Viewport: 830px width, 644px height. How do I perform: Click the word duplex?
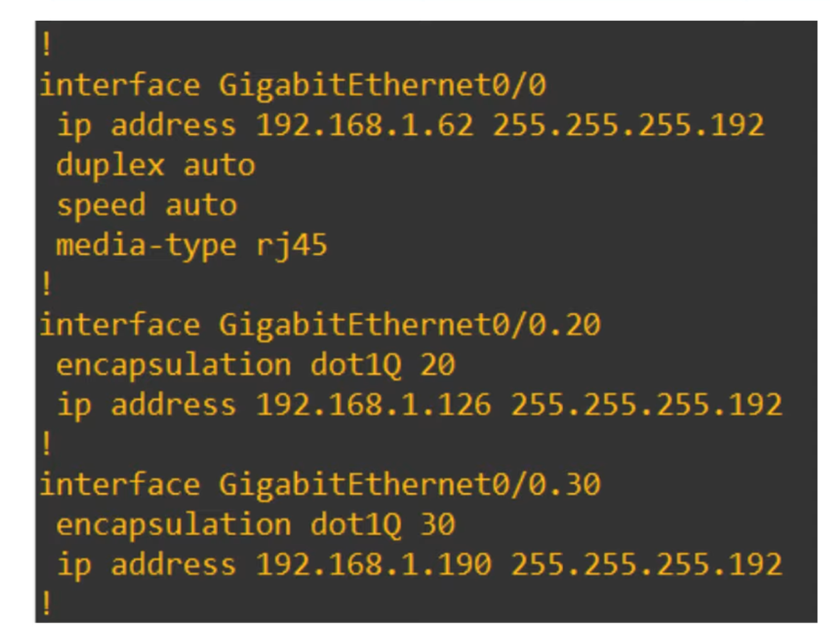(110, 166)
